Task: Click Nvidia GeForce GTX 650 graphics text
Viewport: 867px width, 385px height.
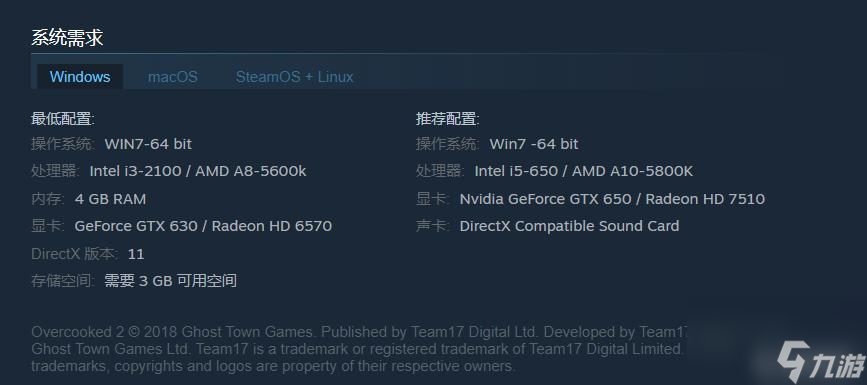Action: pos(545,199)
